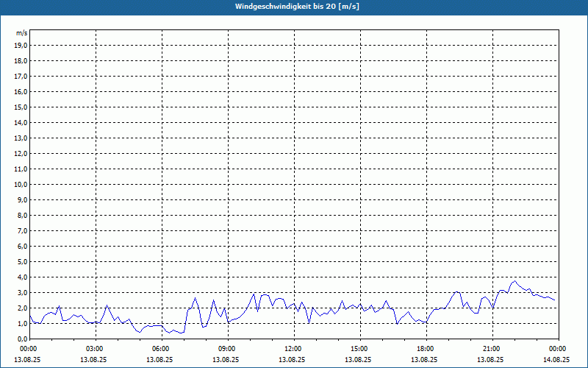
Task: Select the "13.08.25" date under 21:00
Action: [x=490, y=359]
